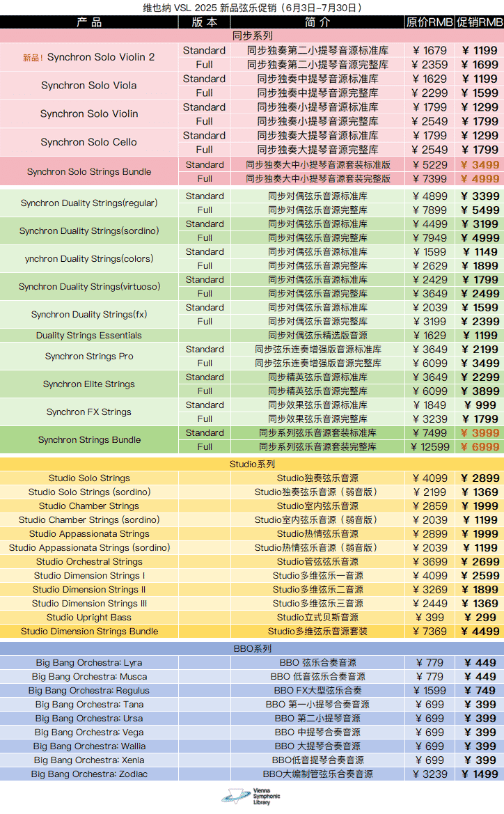This screenshot has width=504, height=814.
Task: Click the Vienna Symphonic Library logo
Action: pos(252,797)
